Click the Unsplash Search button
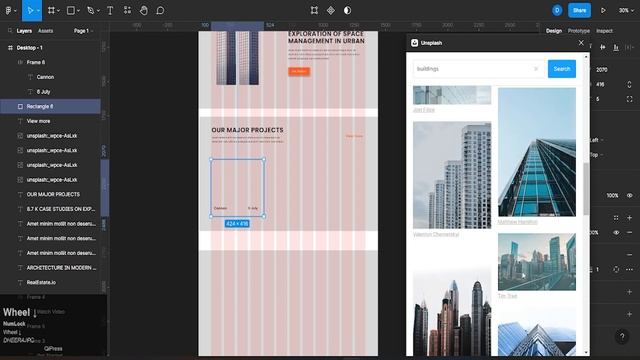 click(562, 69)
